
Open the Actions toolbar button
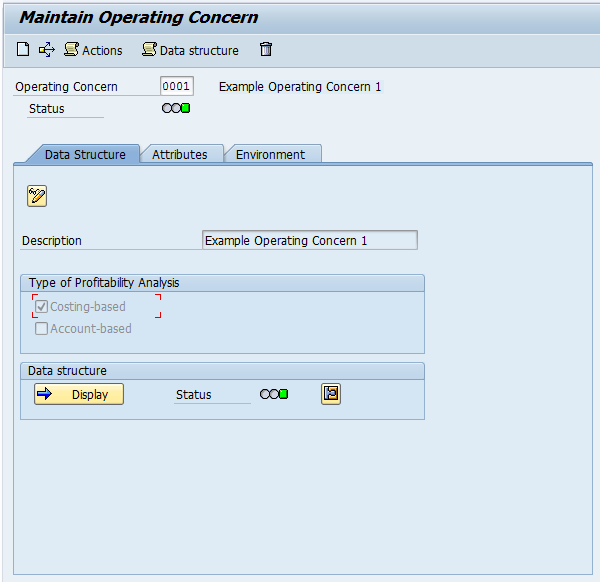tap(93, 50)
